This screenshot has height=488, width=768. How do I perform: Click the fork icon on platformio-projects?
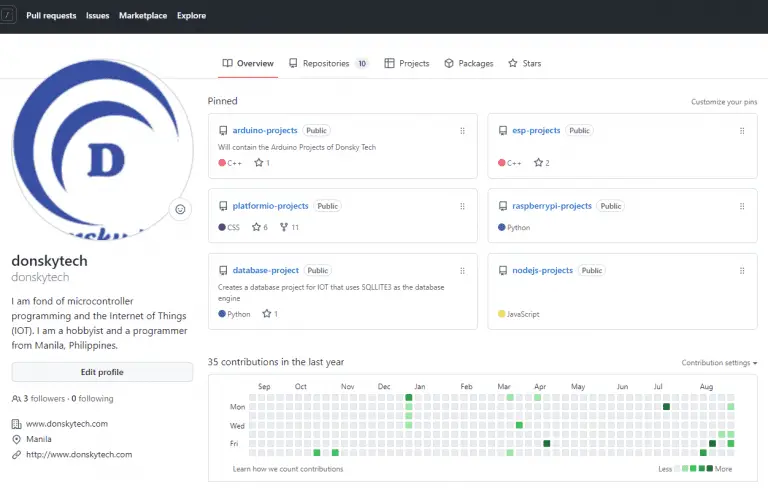click(x=283, y=227)
